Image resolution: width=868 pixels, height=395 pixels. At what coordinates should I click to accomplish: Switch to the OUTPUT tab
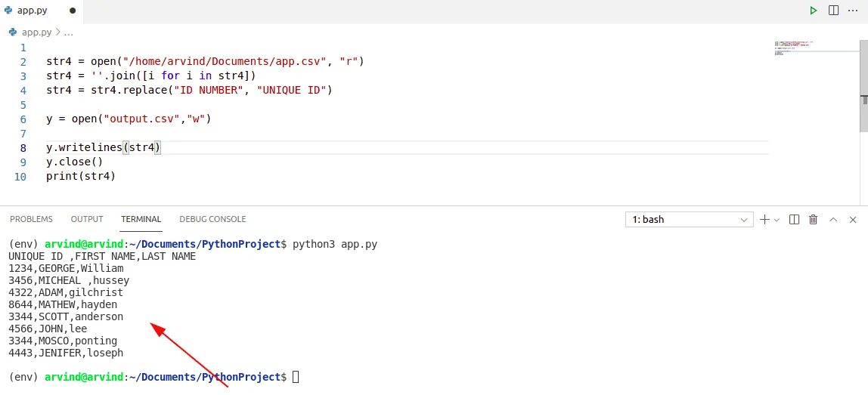coord(87,219)
